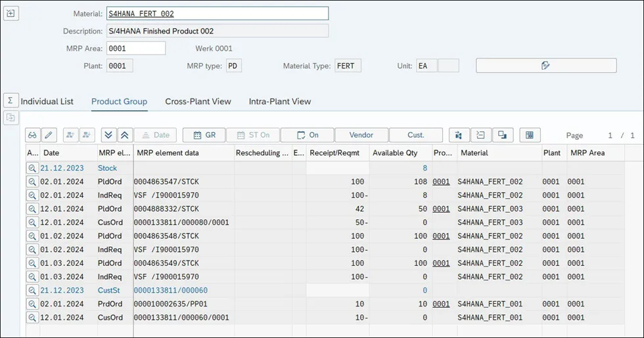
Task: Click the Material input field
Action: point(218,14)
